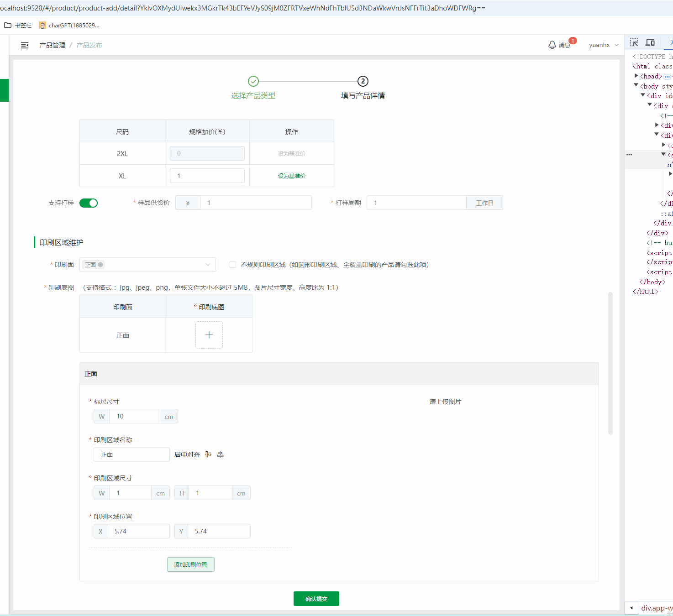Open the charGPT bookmark
The width and height of the screenshot is (673, 616).
(69, 25)
